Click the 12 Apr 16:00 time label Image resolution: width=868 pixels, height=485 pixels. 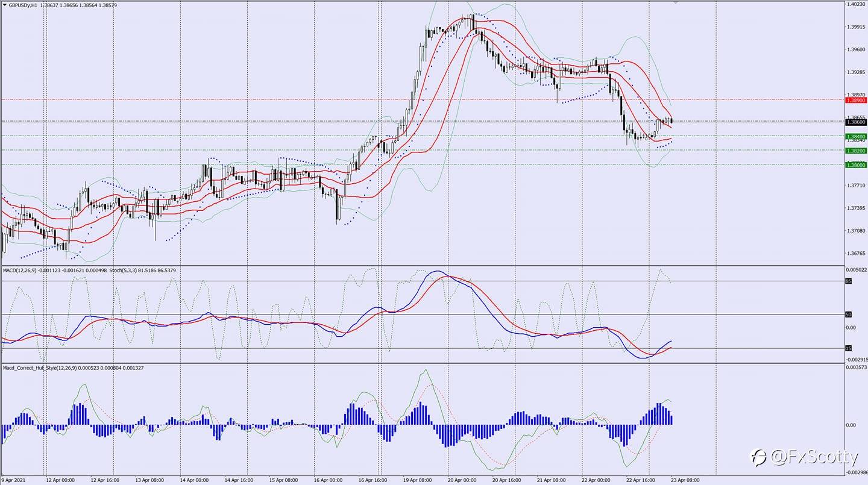pos(104,481)
